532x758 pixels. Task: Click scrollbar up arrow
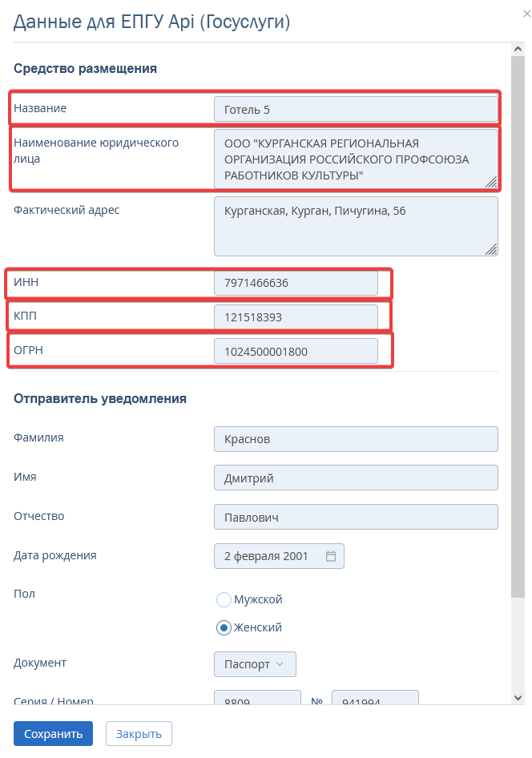[x=518, y=49]
